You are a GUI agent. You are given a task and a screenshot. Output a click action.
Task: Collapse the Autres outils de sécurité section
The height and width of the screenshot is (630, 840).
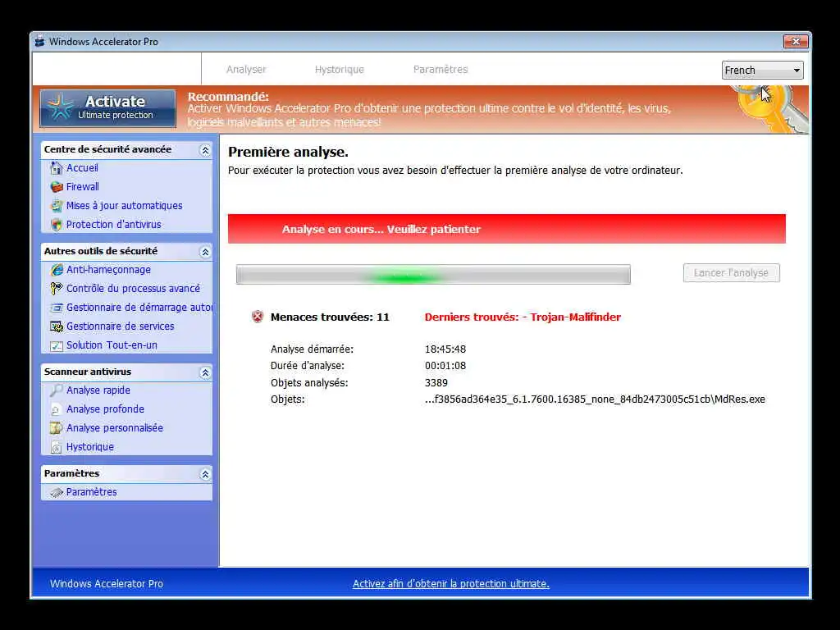click(x=205, y=252)
